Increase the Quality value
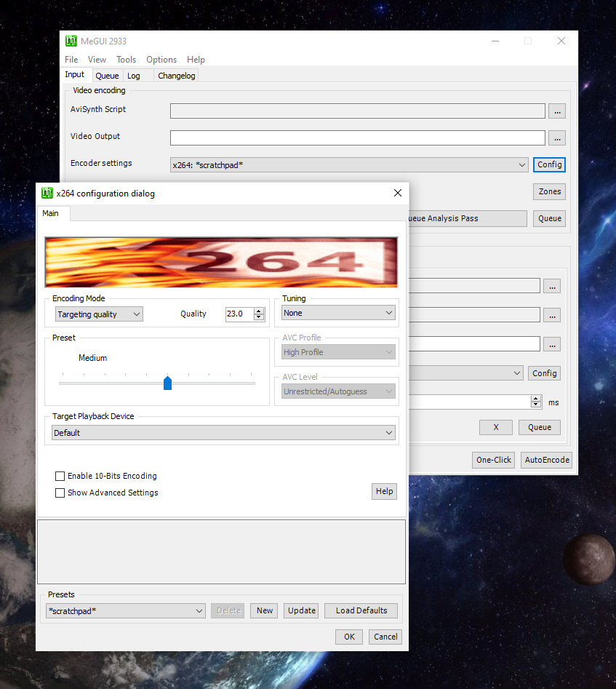This screenshot has height=689, width=616. 259,311
